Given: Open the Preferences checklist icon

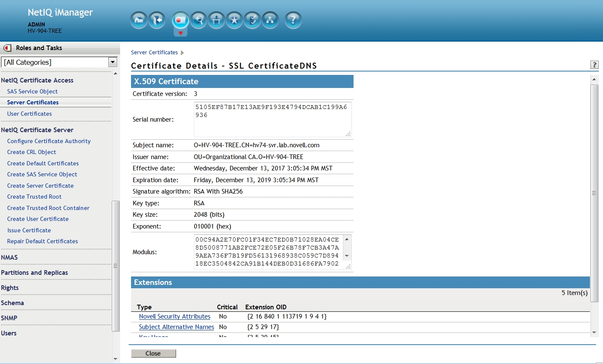Looking at the screenshot, I should coord(252,20).
